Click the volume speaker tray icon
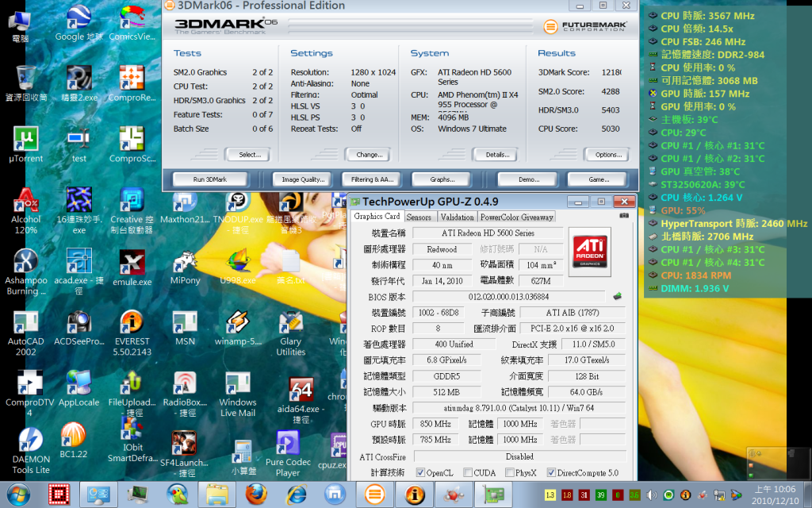 (x=652, y=495)
